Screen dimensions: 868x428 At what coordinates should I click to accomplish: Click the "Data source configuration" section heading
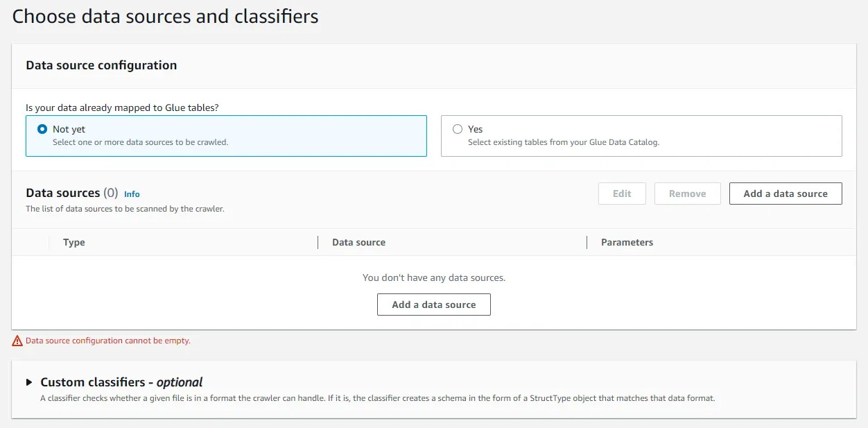(101, 65)
